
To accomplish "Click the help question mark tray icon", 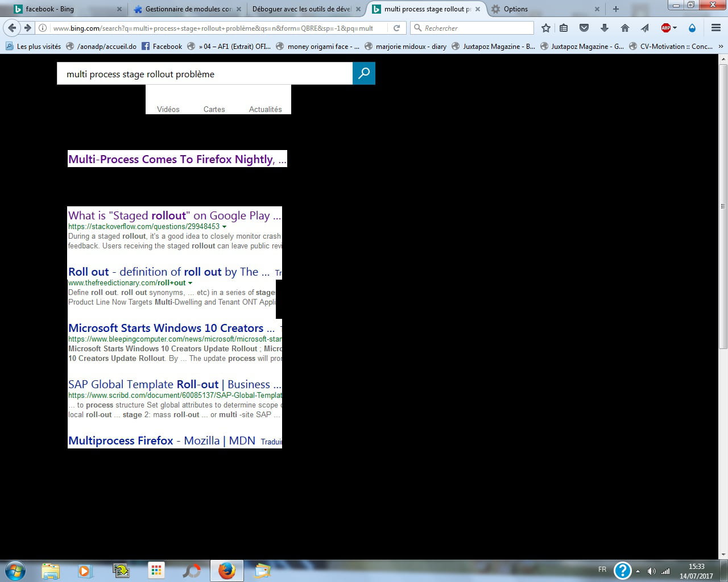I will (623, 570).
